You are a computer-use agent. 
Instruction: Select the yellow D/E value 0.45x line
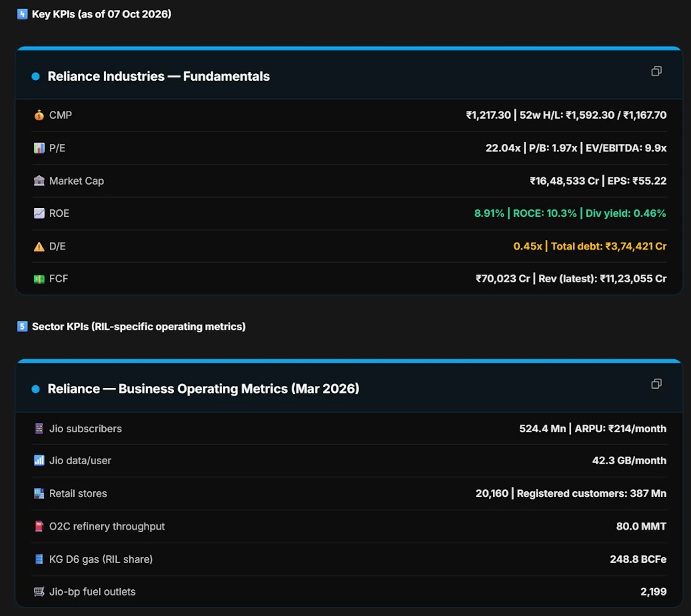coord(590,246)
